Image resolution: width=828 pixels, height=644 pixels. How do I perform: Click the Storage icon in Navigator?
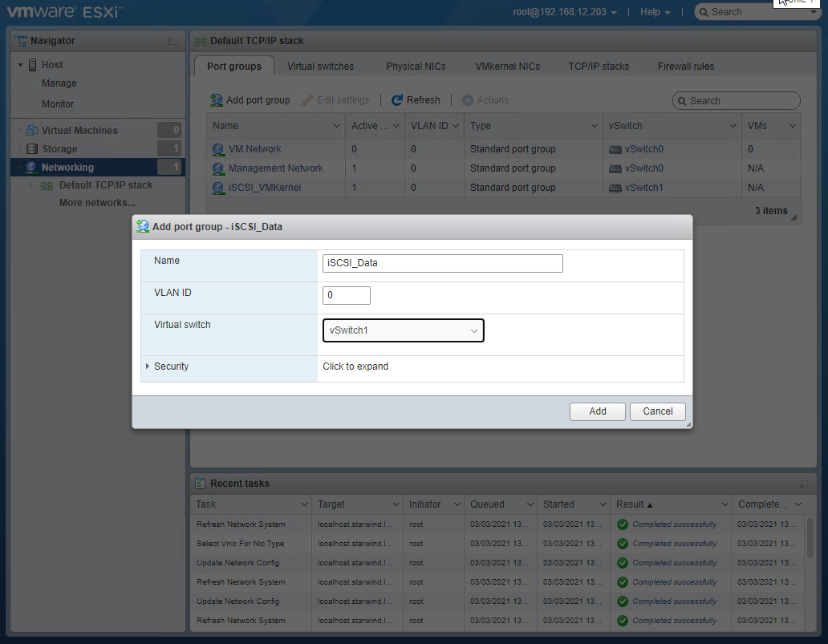click(32, 149)
